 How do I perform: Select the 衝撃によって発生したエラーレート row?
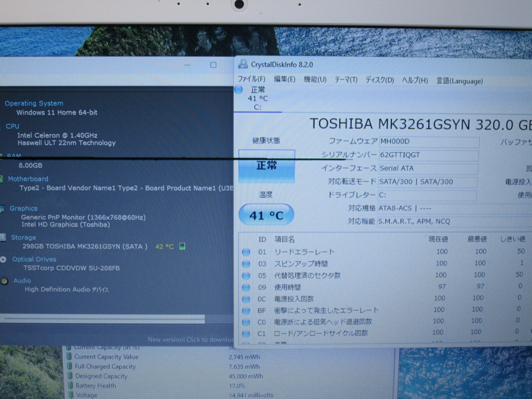tap(385, 310)
